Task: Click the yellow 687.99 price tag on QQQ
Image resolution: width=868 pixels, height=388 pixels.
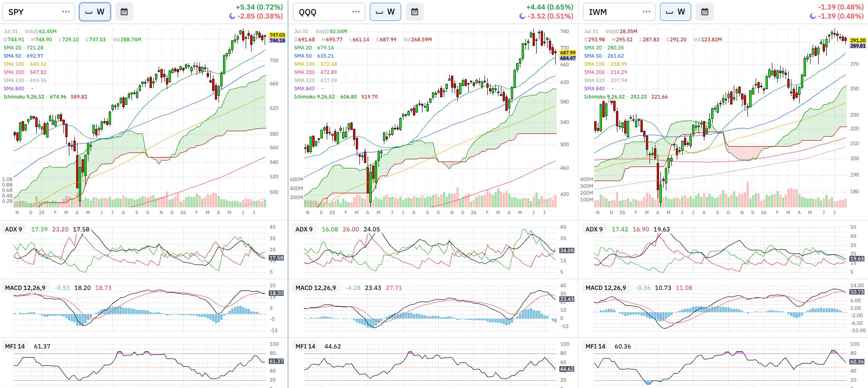Action: click(567, 53)
